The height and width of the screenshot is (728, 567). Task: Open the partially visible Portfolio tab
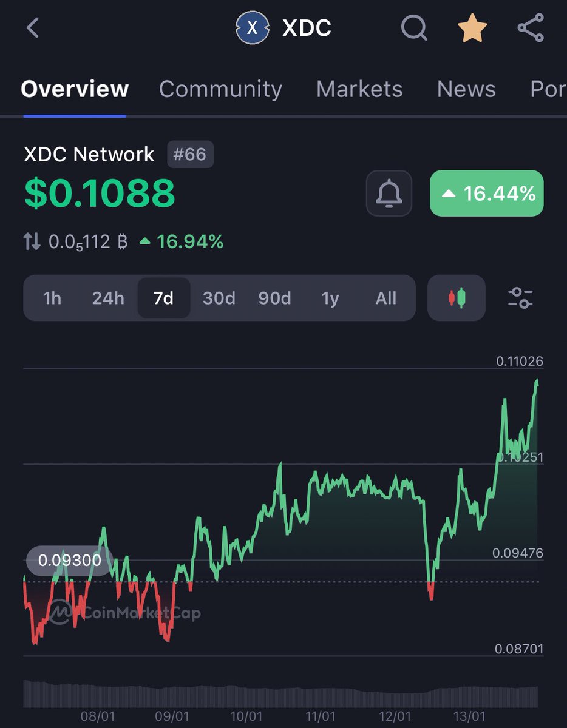coord(548,89)
